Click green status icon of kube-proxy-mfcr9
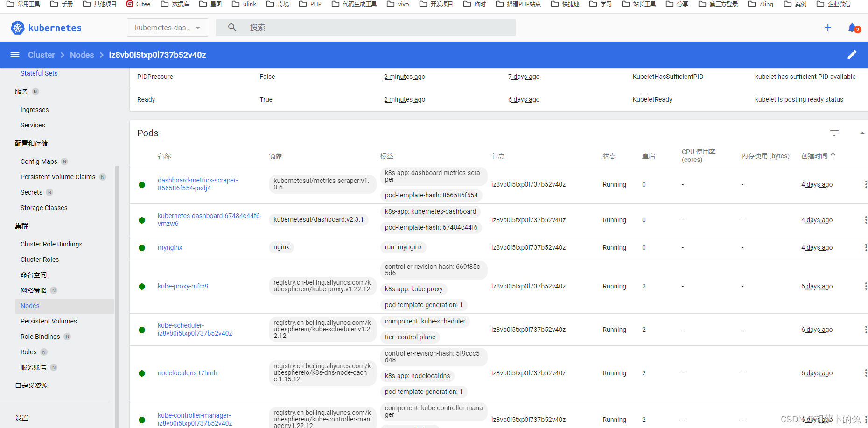This screenshot has height=428, width=868. click(142, 287)
